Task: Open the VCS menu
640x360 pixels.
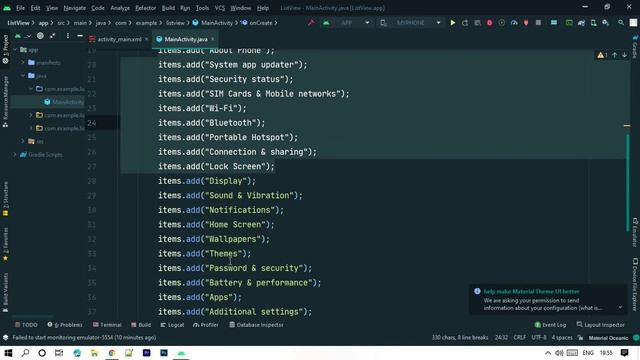Action: pos(220,8)
